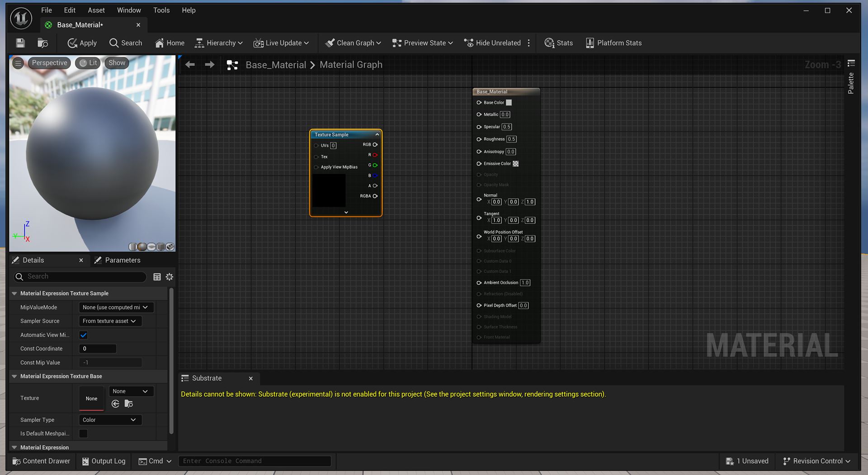Click the Platform Stats icon
This screenshot has height=475, width=868.
tap(590, 43)
